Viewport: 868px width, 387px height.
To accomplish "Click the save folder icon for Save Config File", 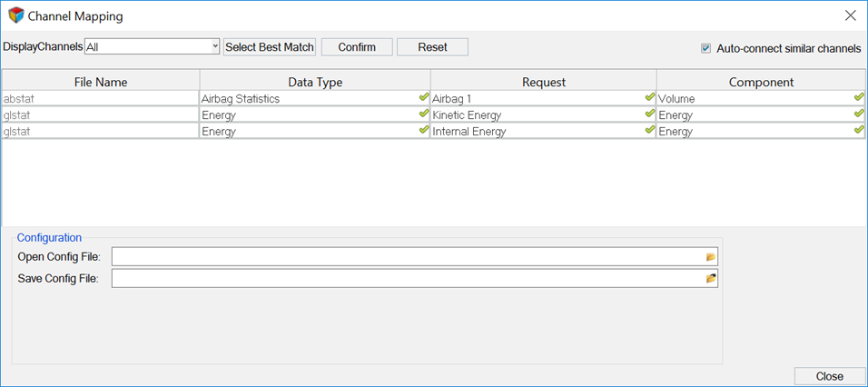I will [x=711, y=278].
